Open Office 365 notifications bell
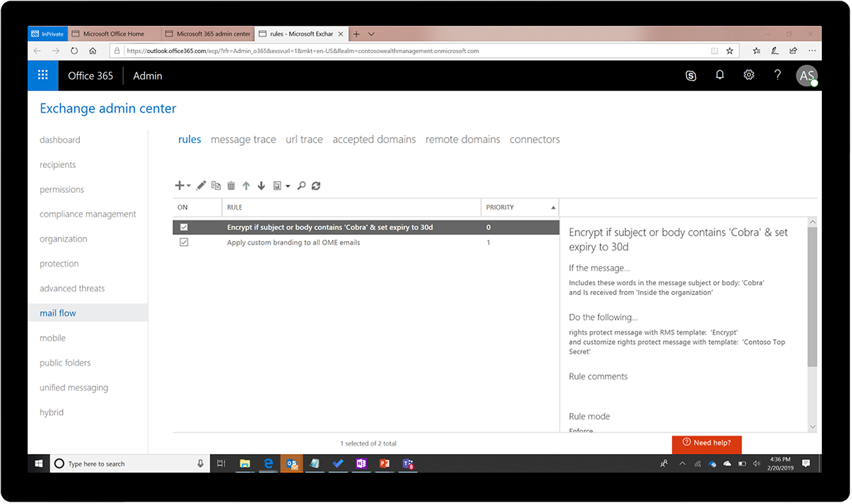Image resolution: width=852 pixels, height=504 pixels. tap(720, 75)
